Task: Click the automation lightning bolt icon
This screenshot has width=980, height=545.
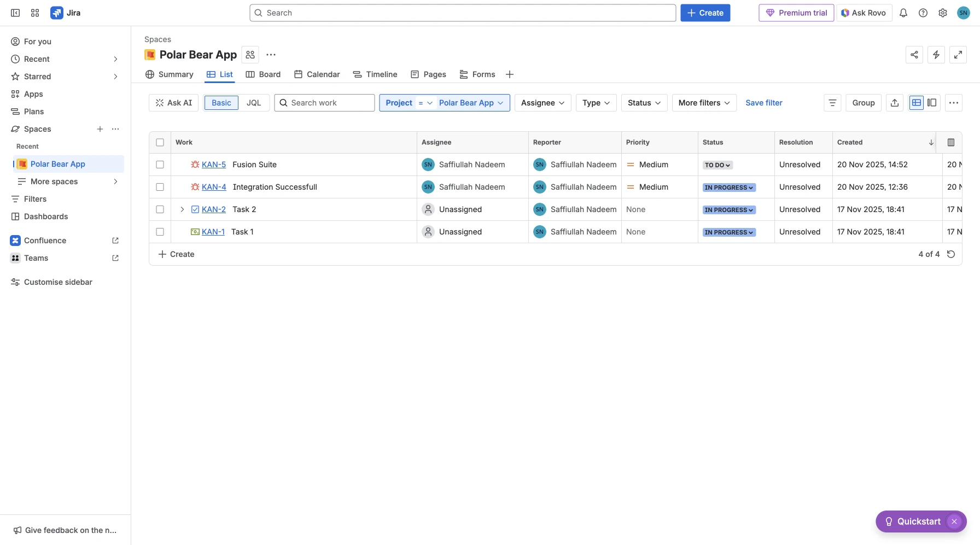Action: point(936,55)
